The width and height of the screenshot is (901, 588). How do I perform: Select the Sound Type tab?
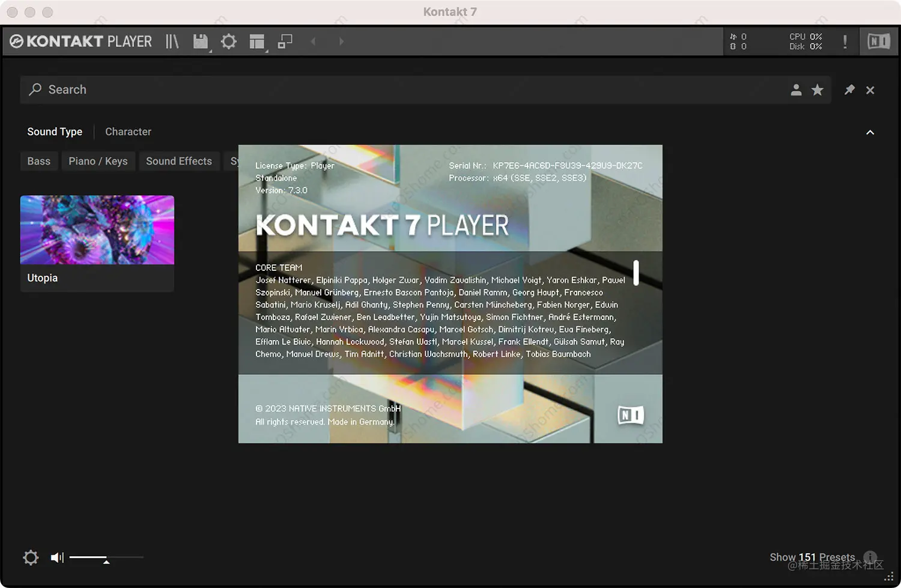tap(54, 132)
